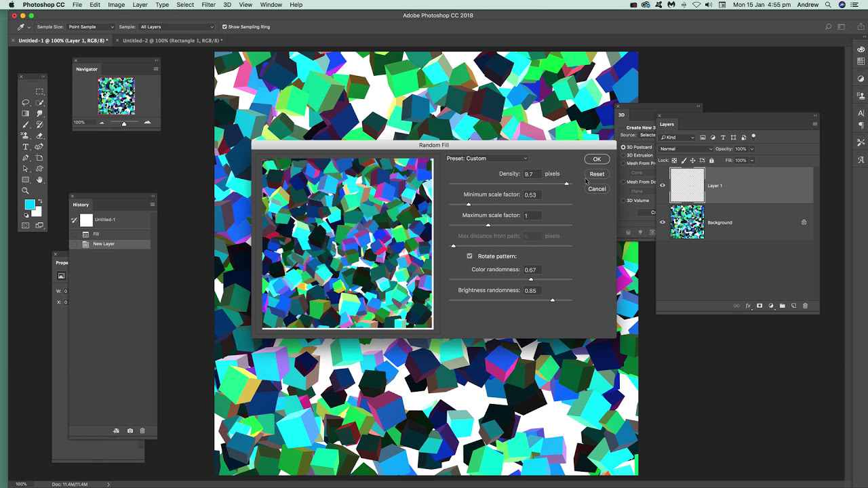Select the Hand tool

(x=39, y=180)
